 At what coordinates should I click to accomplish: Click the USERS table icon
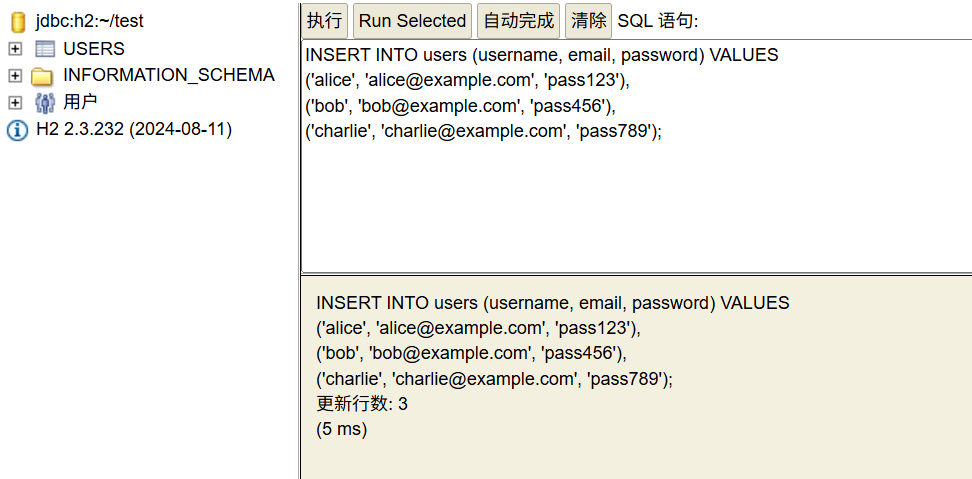click(x=45, y=49)
